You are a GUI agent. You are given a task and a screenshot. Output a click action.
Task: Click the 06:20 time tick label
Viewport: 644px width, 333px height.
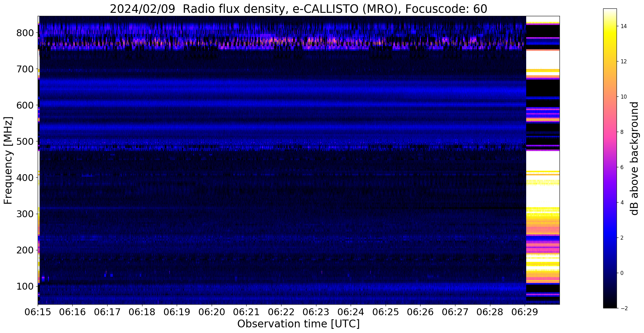(x=212, y=312)
